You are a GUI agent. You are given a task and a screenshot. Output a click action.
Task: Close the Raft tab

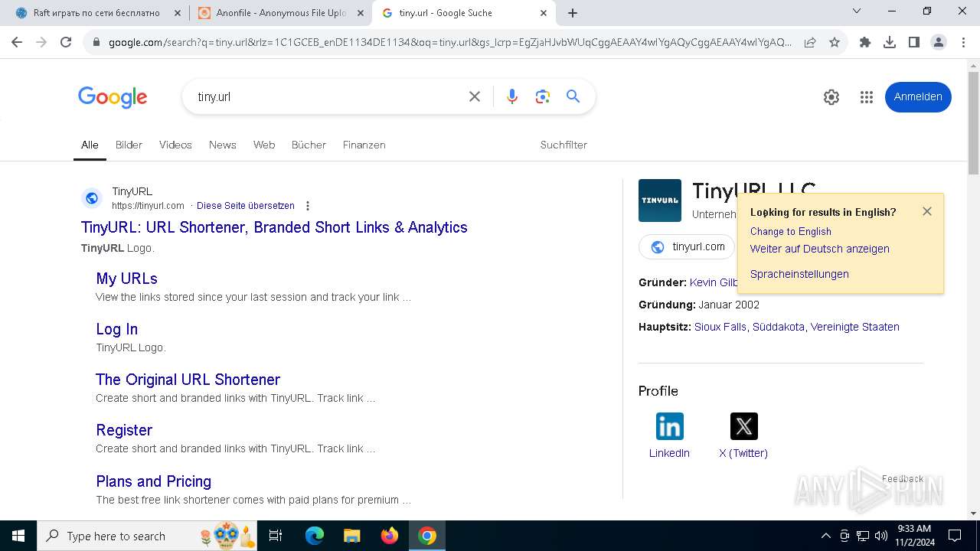click(178, 13)
